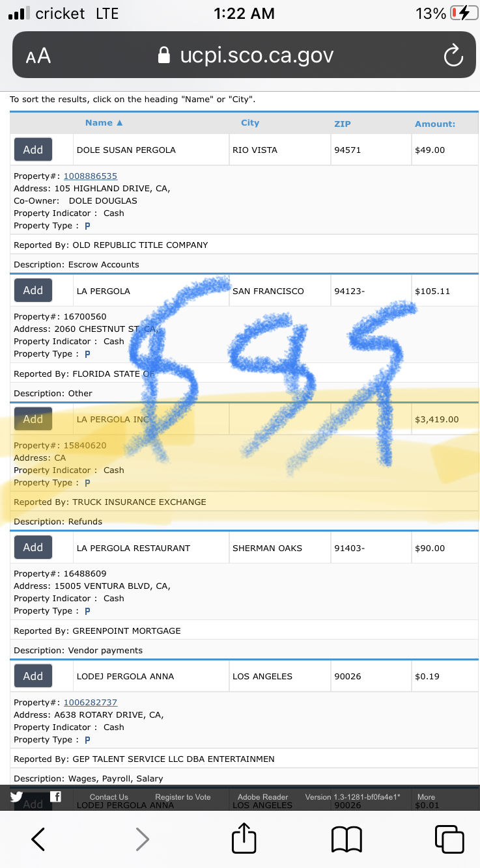This screenshot has height=868, width=480.
Task: Select Co-Owner DOLE DOUGLAS text
Action: point(76,201)
